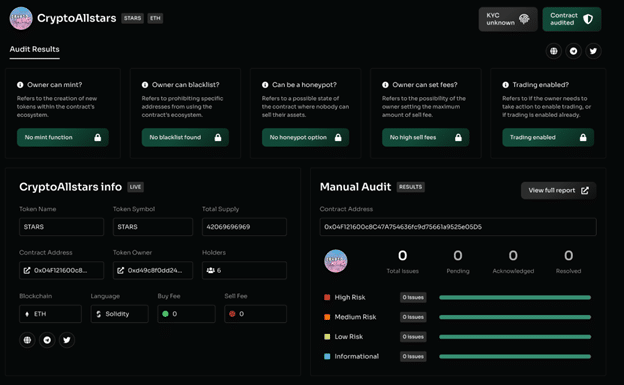Click the STARS tag next to title
The image size is (624, 385).
(x=133, y=18)
